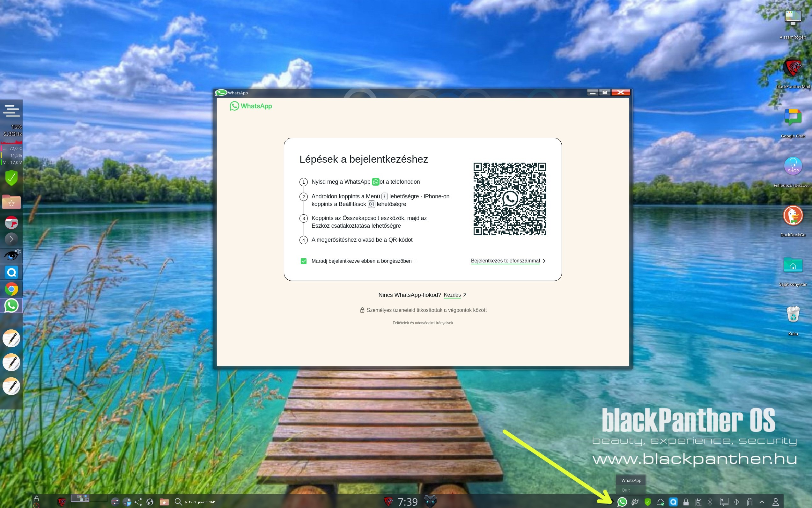Viewport: 812px width, 508px height.
Task: Open the calculator icon in taskbar
Action: point(127,502)
